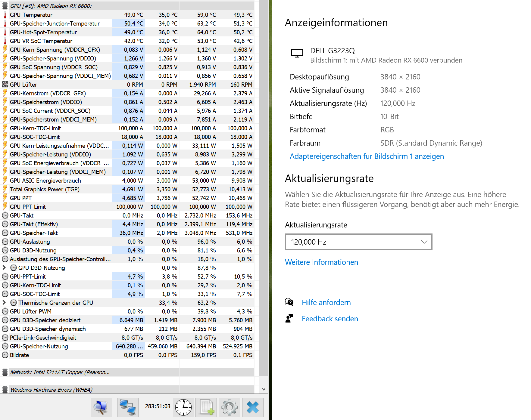Open the Aktualisierungsrate 120,000 Hz dropdown
531x420 pixels.
coord(358,242)
